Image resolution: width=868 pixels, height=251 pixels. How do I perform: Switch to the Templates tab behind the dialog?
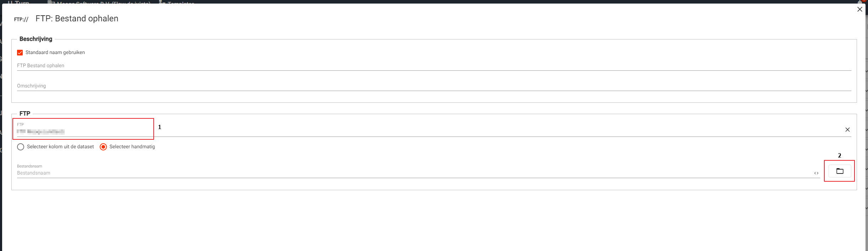click(180, 2)
